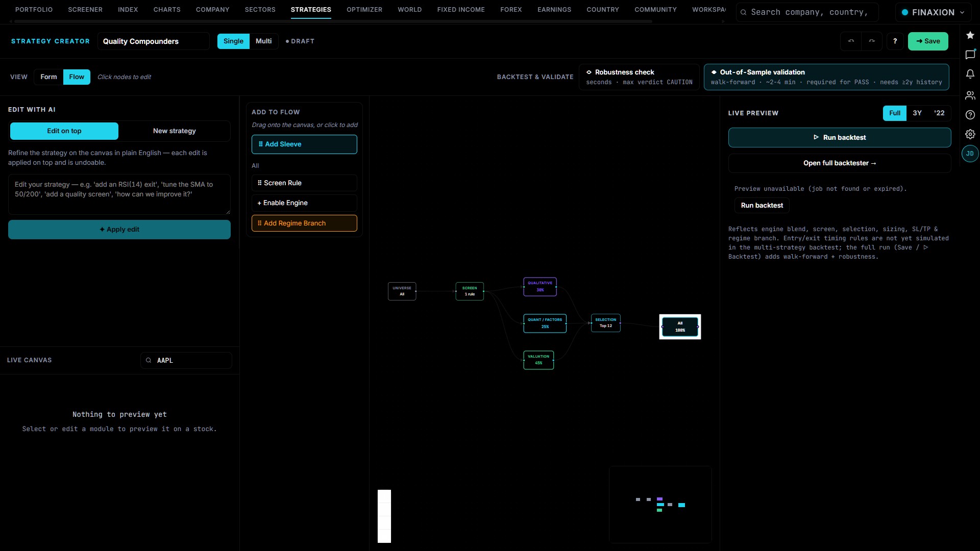This screenshot has width=980, height=551.
Task: Open notifications bell icon
Action: pos(970,74)
